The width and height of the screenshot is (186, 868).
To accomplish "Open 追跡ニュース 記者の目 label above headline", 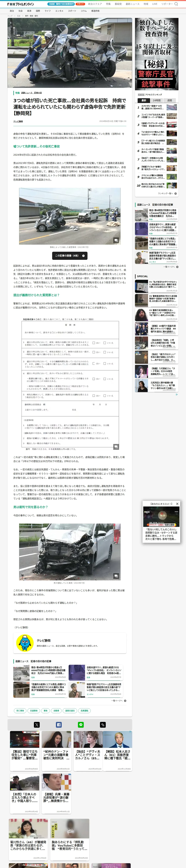I will click(x=31, y=93).
